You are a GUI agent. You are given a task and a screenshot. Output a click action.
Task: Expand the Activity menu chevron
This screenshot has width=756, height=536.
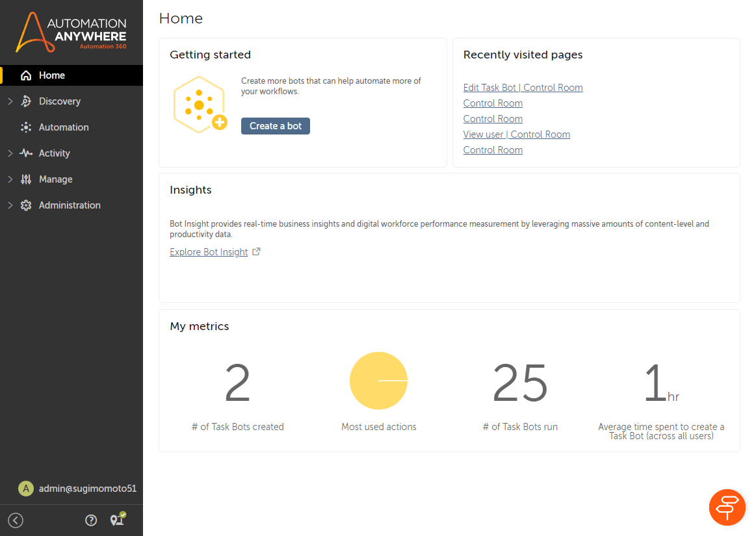(10, 153)
